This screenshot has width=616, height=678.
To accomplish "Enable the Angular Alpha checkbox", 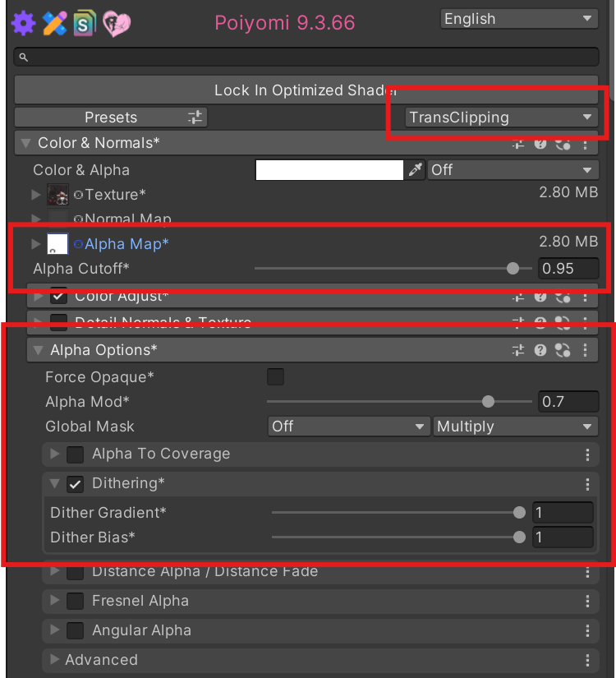I will pyautogui.click(x=76, y=630).
